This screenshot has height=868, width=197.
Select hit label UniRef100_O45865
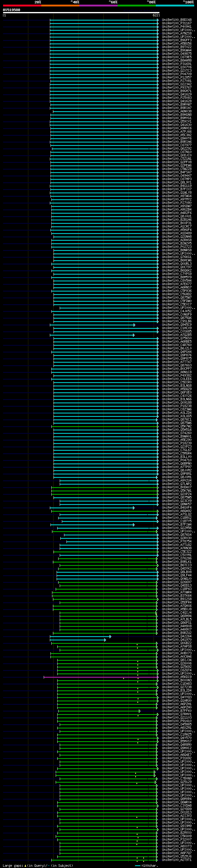point(177,724)
